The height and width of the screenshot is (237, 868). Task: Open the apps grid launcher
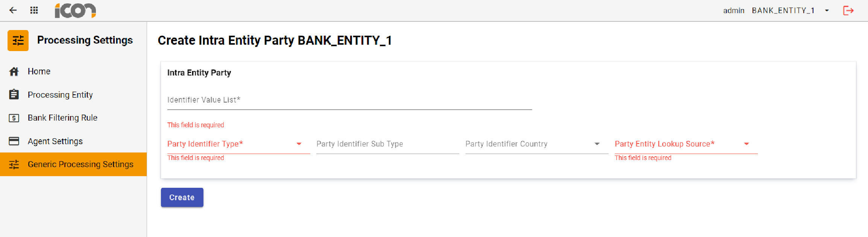click(34, 10)
